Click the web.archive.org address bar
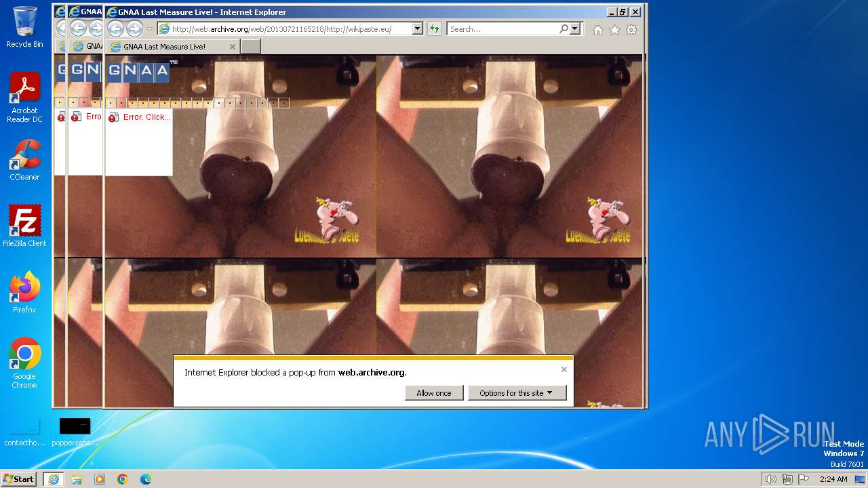Viewport: 868px width, 488px height. coord(284,29)
